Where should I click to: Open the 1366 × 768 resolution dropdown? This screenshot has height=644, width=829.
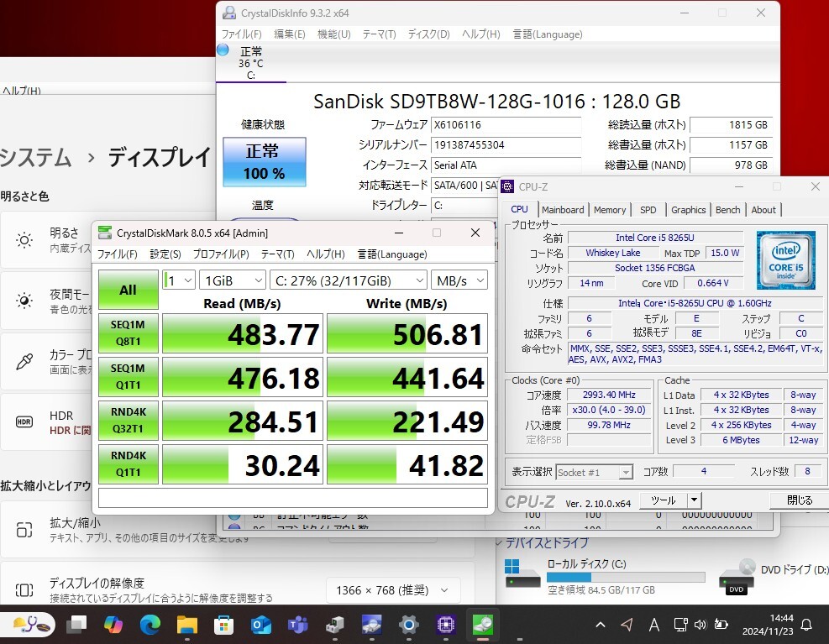(393, 590)
